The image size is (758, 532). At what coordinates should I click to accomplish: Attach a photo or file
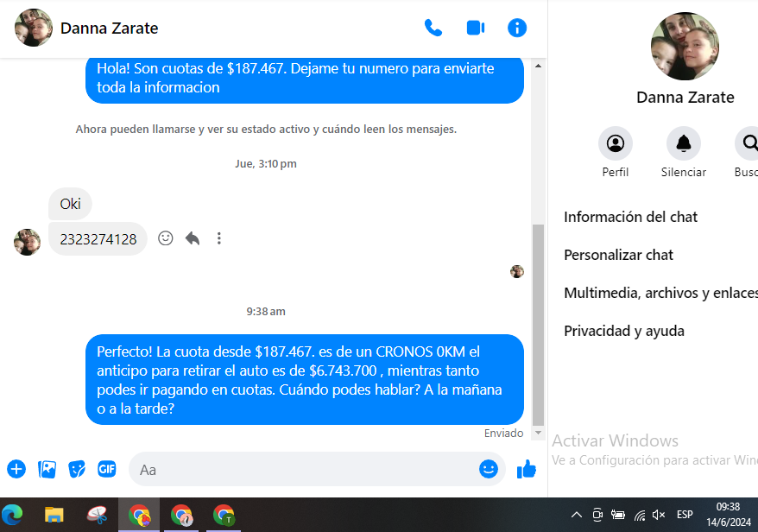tap(47, 469)
